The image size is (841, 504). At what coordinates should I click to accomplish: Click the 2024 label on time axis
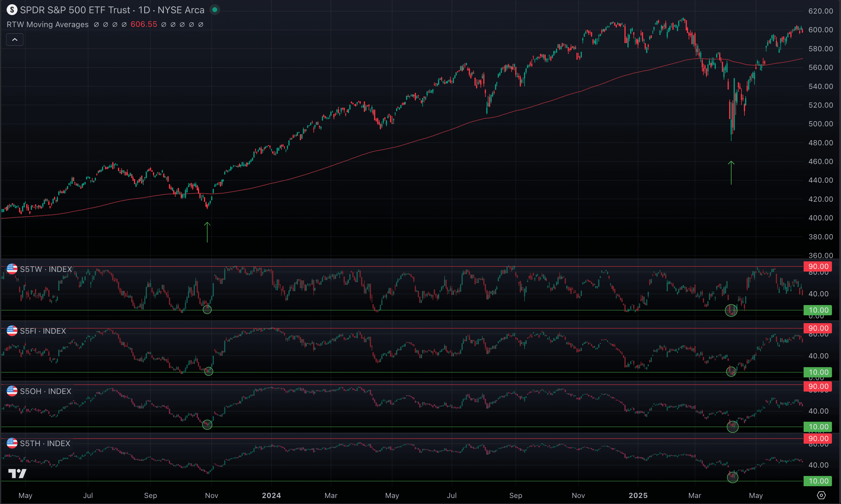tap(271, 496)
